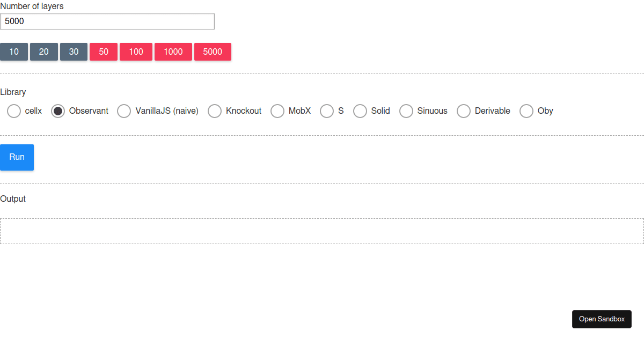644x338 pixels.
Task: Select Knockout from the library options
Action: (215, 111)
